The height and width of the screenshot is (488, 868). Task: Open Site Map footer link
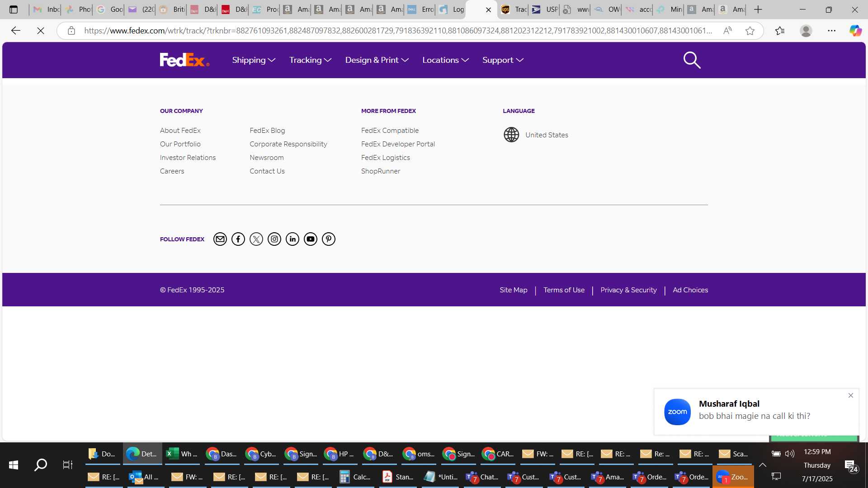tap(513, 290)
